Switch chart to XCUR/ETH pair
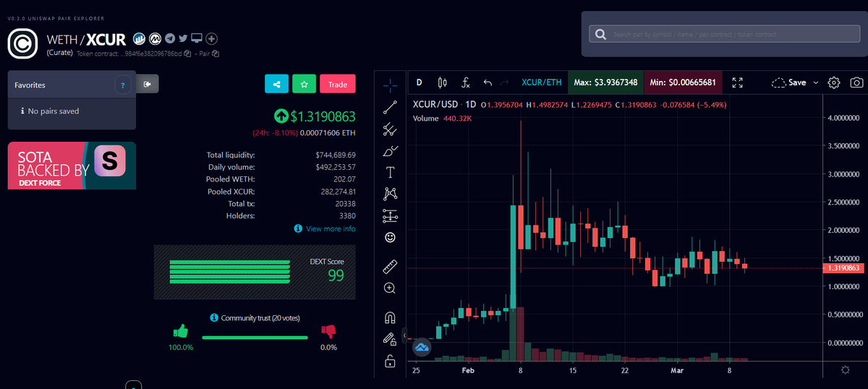This screenshot has height=389, width=868. coord(542,82)
